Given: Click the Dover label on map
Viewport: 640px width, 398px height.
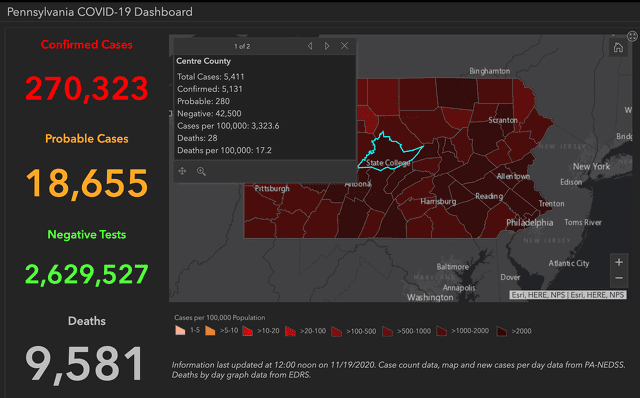Looking at the screenshot, I should click(x=510, y=277).
